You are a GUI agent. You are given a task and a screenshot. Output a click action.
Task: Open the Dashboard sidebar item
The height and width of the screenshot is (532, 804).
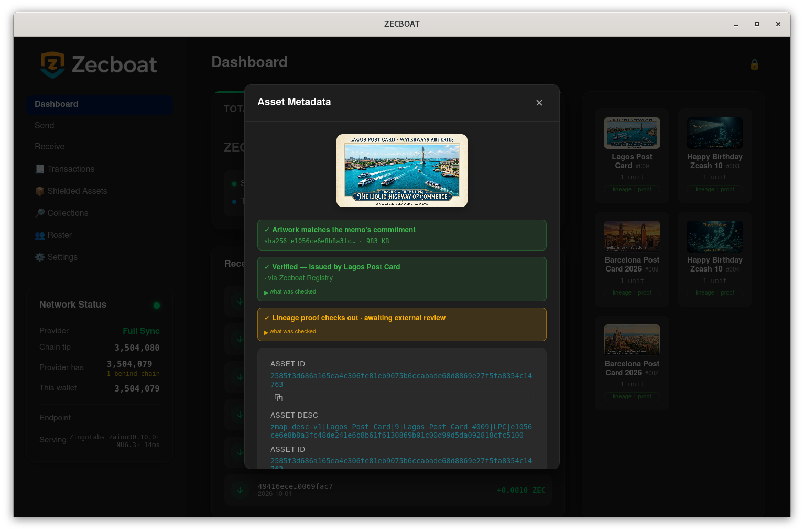100,104
